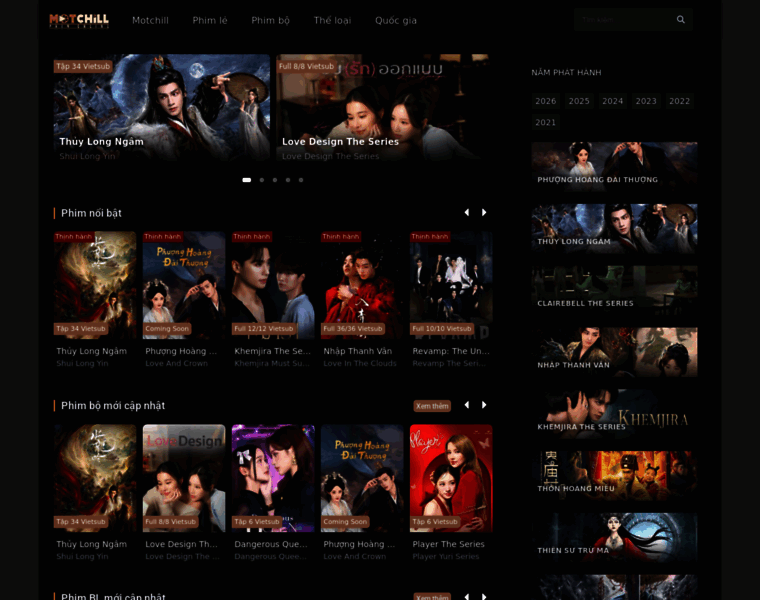Click next arrow in Phim bộ mới cập nhật
Image resolution: width=760 pixels, height=600 pixels.
[484, 405]
